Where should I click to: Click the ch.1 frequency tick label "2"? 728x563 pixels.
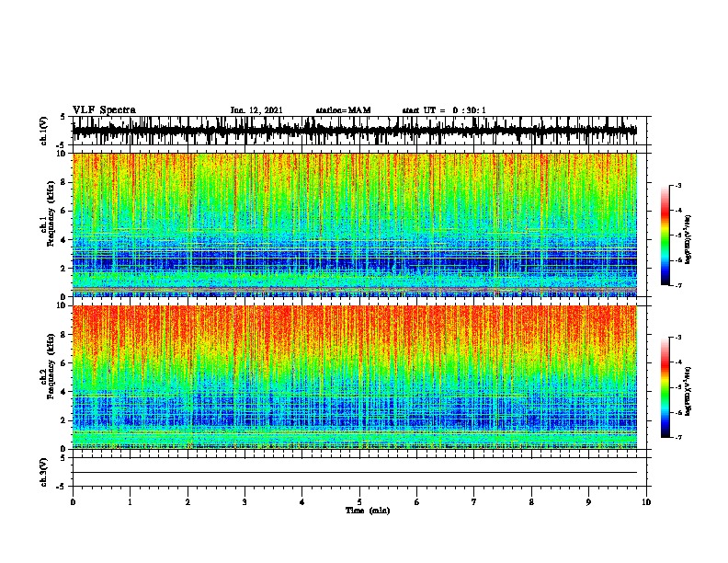[x=63, y=269]
